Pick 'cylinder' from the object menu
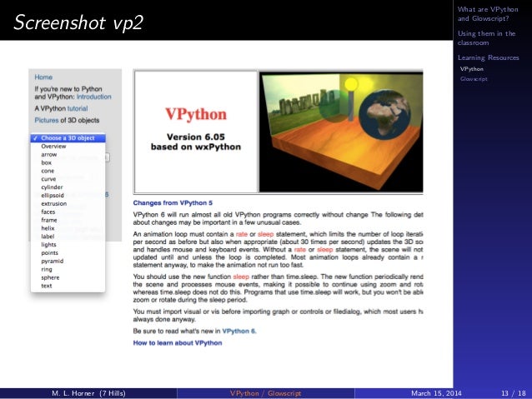The image size is (532, 399). (68, 187)
